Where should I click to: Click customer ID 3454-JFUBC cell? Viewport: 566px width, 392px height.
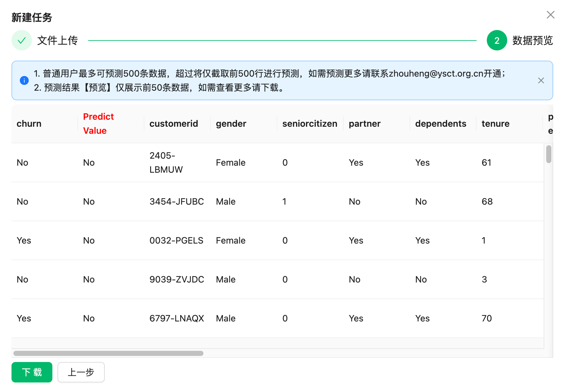pyautogui.click(x=177, y=201)
